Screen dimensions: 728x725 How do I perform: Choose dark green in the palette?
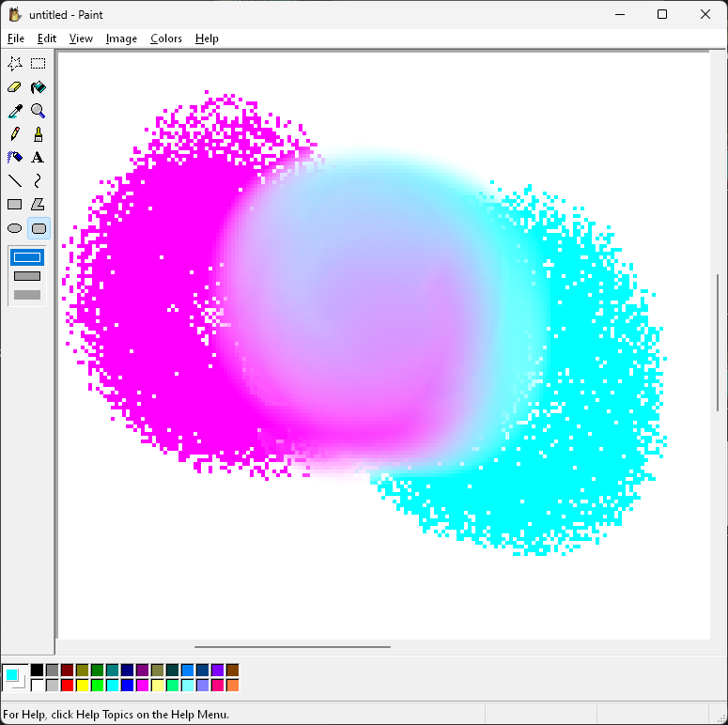97,670
